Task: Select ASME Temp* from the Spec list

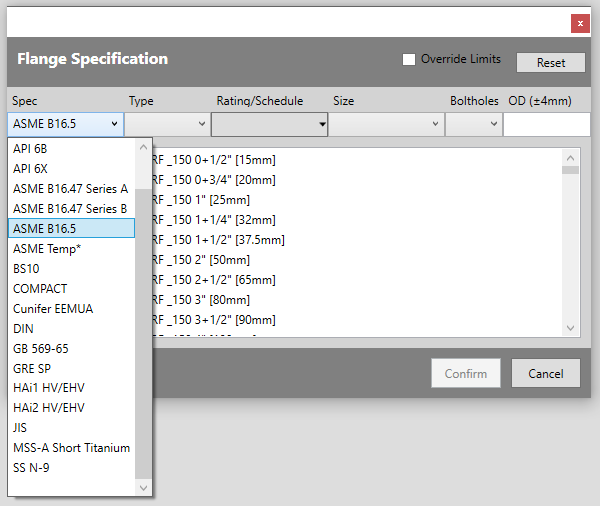Action: pos(72,249)
